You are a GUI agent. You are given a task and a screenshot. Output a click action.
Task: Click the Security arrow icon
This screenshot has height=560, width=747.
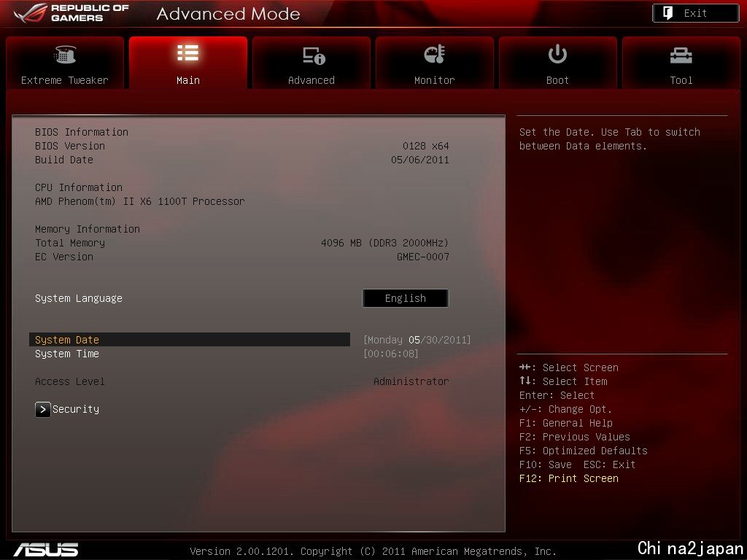tap(43, 409)
